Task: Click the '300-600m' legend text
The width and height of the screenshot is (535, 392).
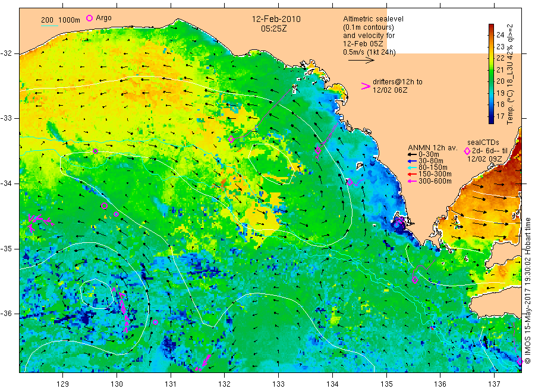Action: pos(435,181)
